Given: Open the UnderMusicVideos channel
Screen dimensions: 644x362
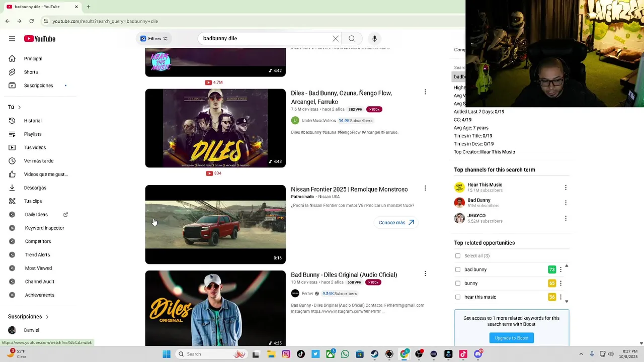Looking at the screenshot, I should tap(318, 121).
